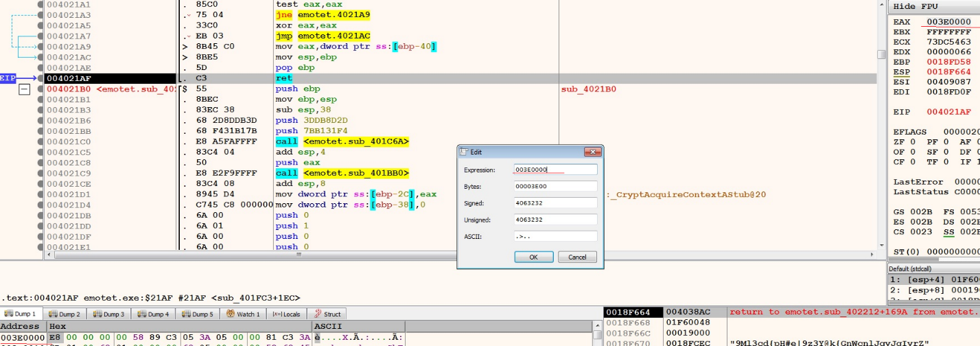Viewport: 980px width, 346px height.
Task: Click the Bytes field in Edit dialog
Action: [555, 186]
